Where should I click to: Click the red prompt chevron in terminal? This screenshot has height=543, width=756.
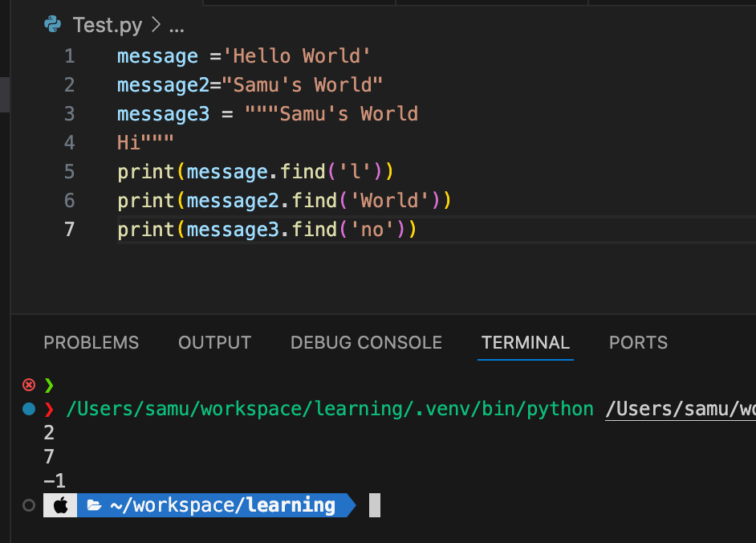coord(49,409)
